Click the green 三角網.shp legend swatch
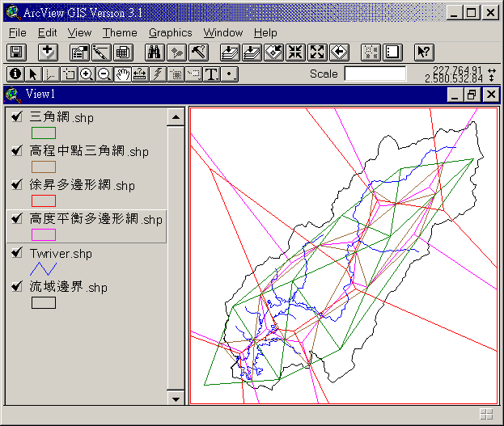 point(44,133)
